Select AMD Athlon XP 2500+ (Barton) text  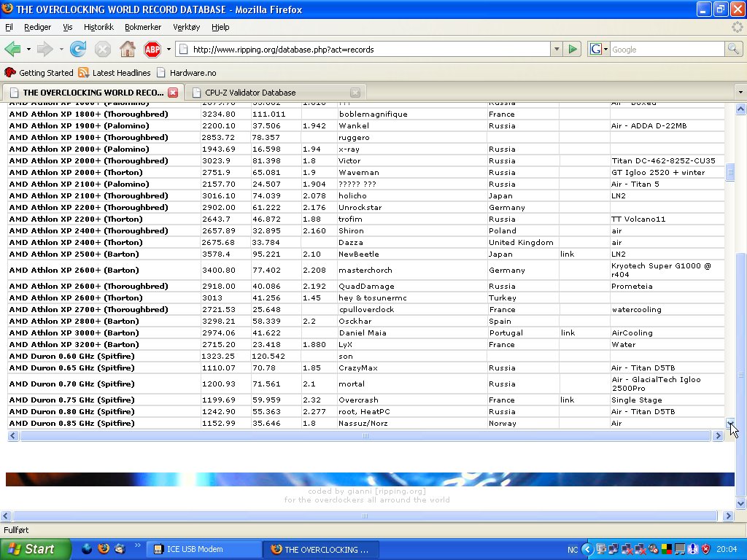(x=74, y=254)
